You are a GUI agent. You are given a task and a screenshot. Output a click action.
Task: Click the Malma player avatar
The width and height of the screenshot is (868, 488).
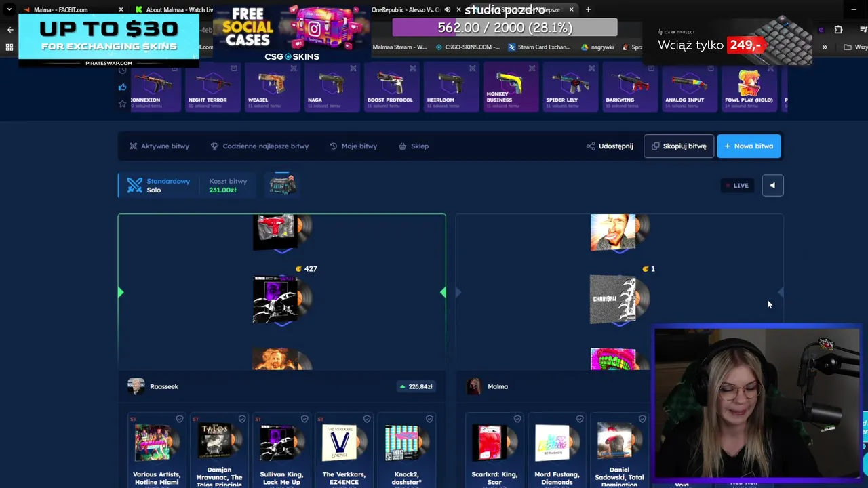(x=474, y=386)
